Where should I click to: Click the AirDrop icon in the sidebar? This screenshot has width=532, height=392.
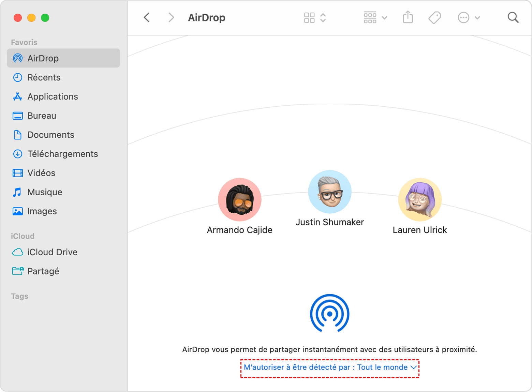18,58
